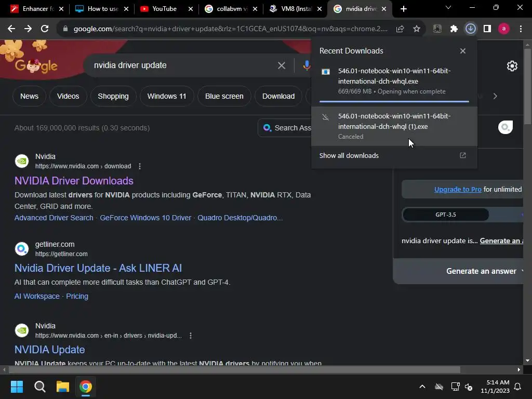Filter results by Shopping
Screen dimensions: 532x399
113,96
